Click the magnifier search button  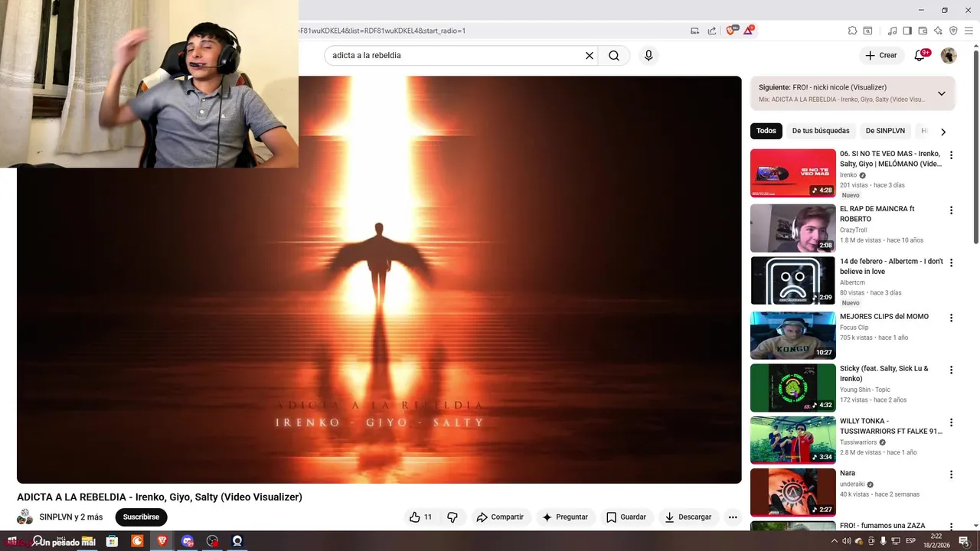[x=614, y=55]
